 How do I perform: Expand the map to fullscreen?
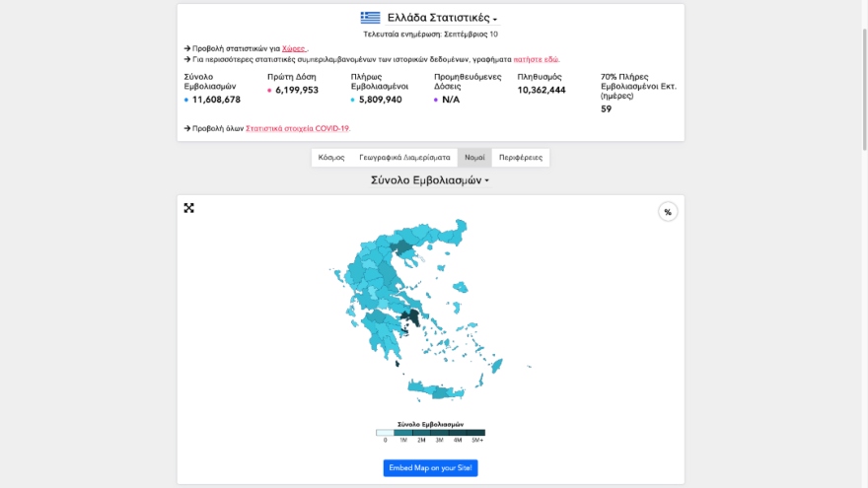pyautogui.click(x=188, y=208)
